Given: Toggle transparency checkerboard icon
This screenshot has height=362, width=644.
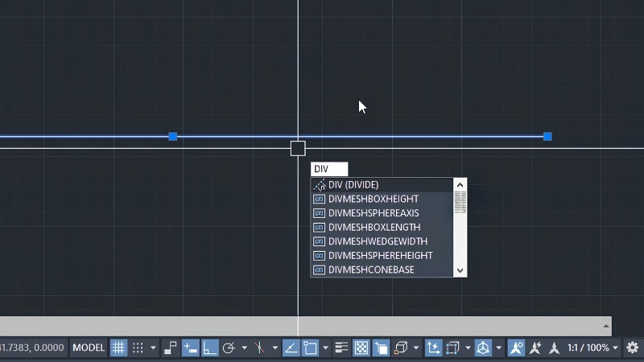Looking at the screenshot, I should click(x=361, y=348).
